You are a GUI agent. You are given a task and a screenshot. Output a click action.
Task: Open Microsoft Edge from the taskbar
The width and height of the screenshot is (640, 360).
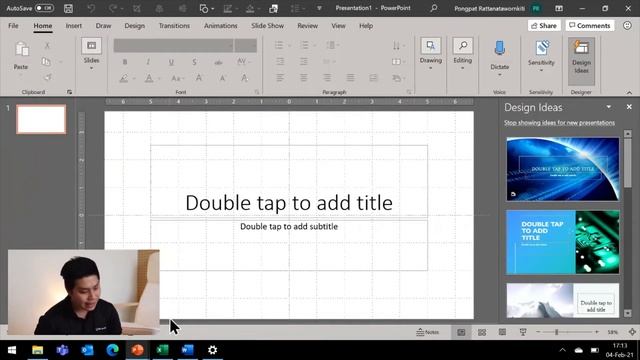113,350
